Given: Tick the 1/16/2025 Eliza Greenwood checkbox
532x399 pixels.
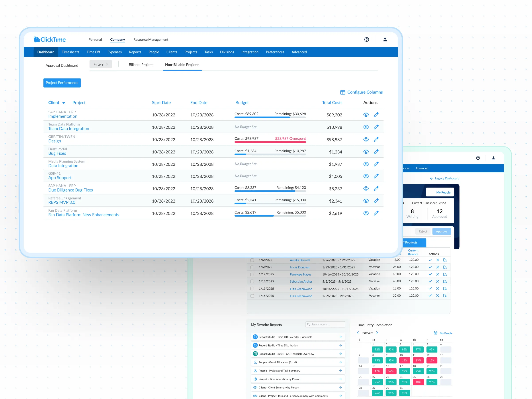Looking at the screenshot, I should click(252, 296).
